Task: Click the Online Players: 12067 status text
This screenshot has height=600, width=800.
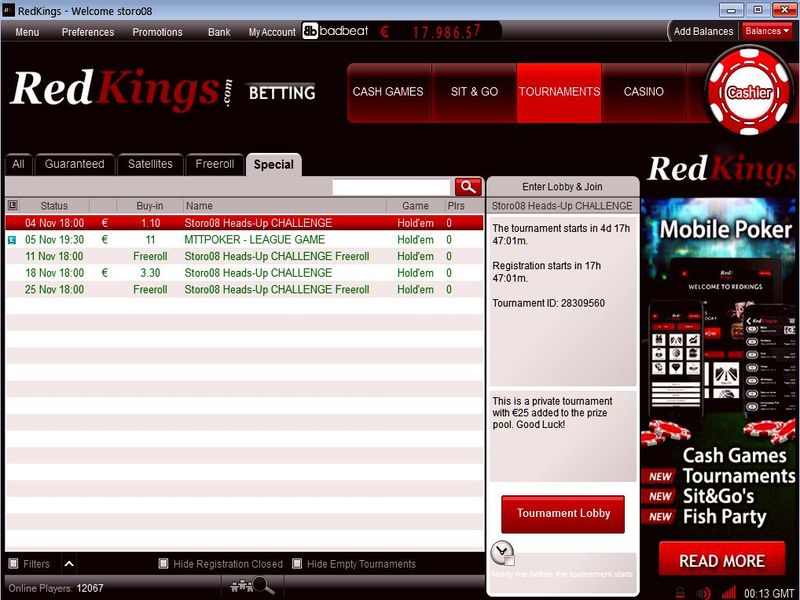Action: click(56, 588)
